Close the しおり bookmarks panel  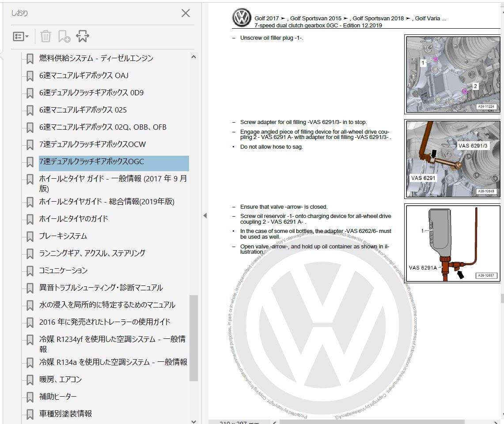pos(186,13)
